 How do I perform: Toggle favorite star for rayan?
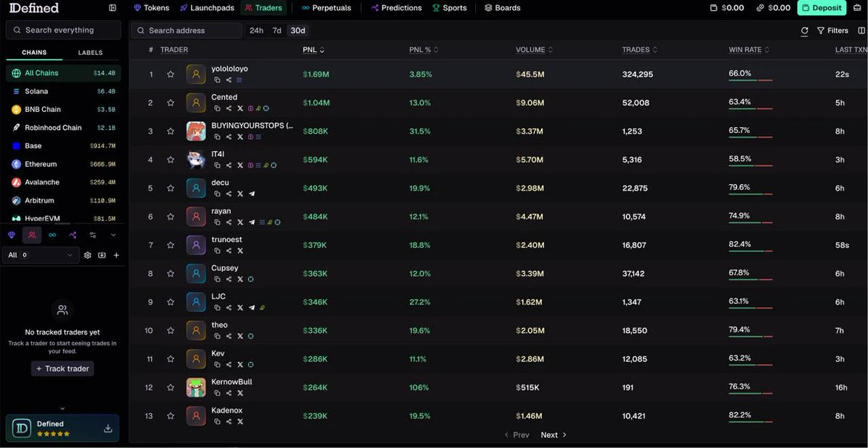pos(171,217)
